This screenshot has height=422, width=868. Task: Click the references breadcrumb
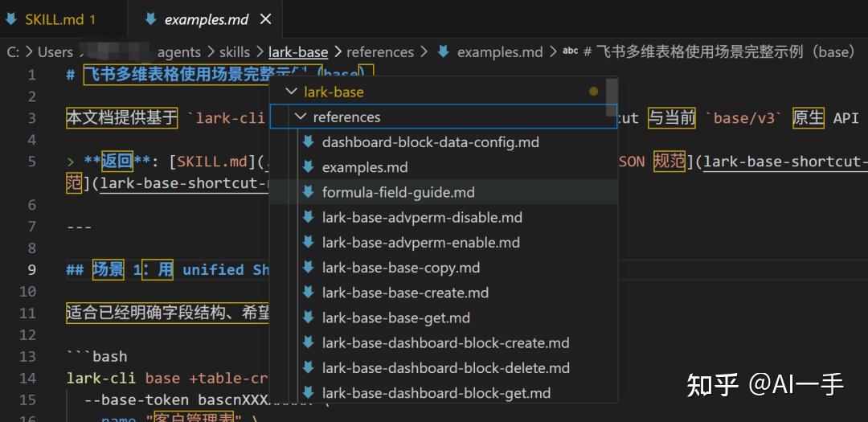(x=380, y=52)
